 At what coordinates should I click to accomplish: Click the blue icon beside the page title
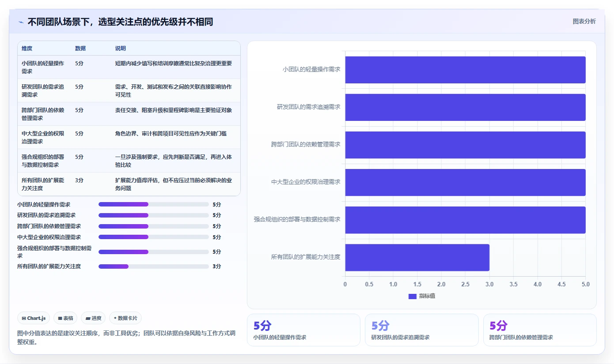coord(21,22)
